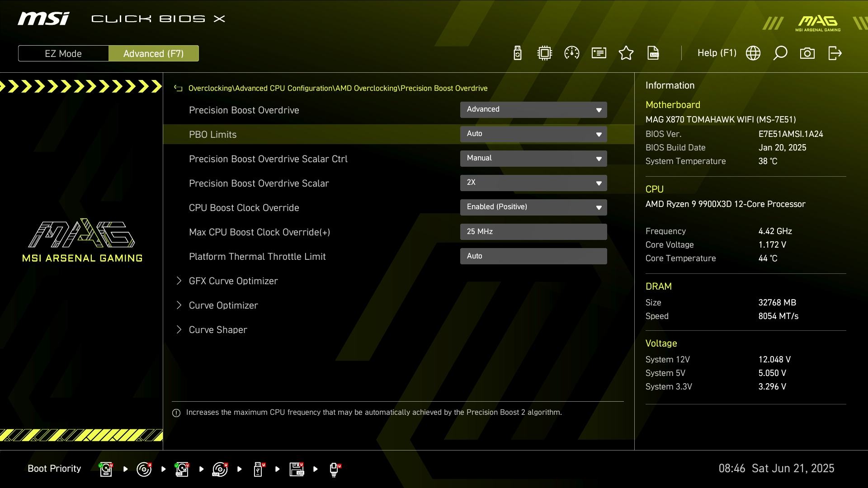Image resolution: width=868 pixels, height=488 pixels.
Task: Switch to the EZ Mode tab
Action: coord(63,53)
